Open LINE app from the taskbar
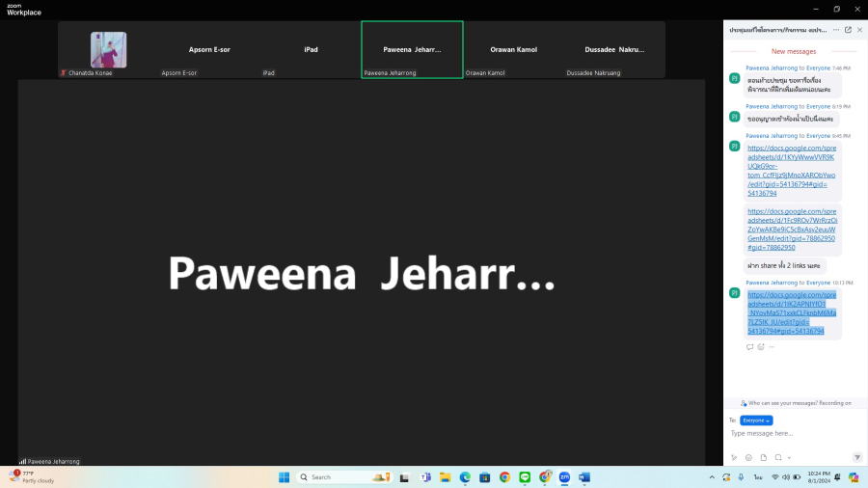The height and width of the screenshot is (488, 868). point(525,477)
